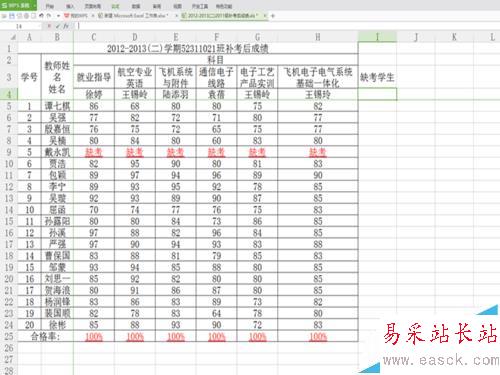
Task: Switch to the 页面布局 ribbon tab
Action: pos(92,6)
